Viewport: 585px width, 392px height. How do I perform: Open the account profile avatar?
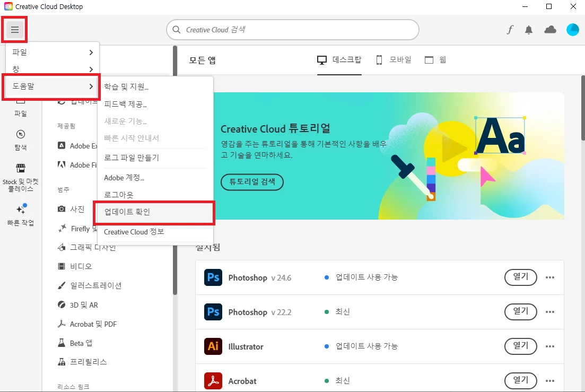click(x=573, y=30)
